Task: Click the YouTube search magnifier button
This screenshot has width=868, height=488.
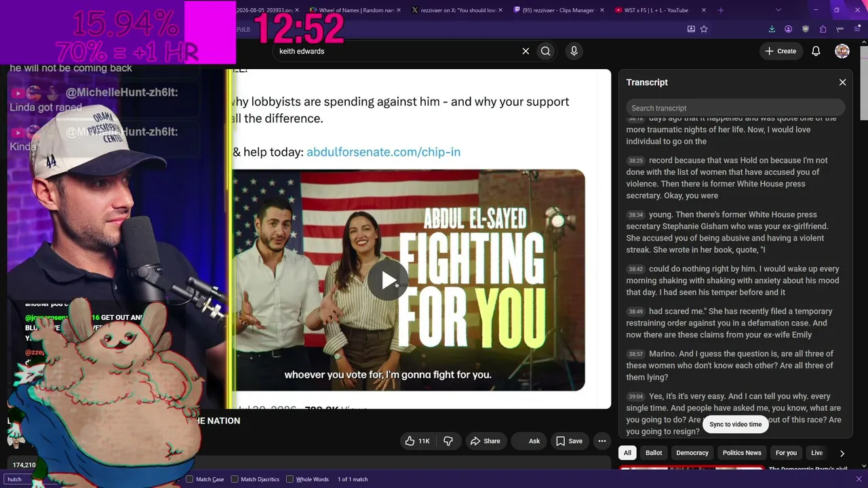Action: 545,51
